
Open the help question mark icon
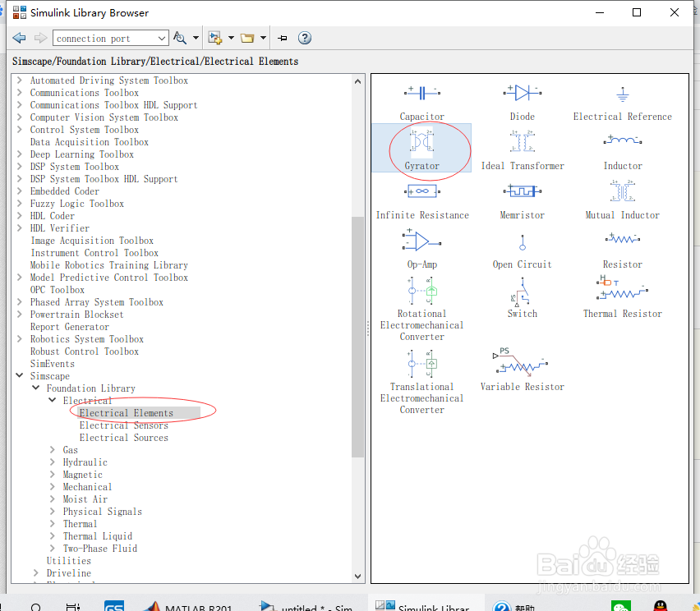[x=305, y=38]
